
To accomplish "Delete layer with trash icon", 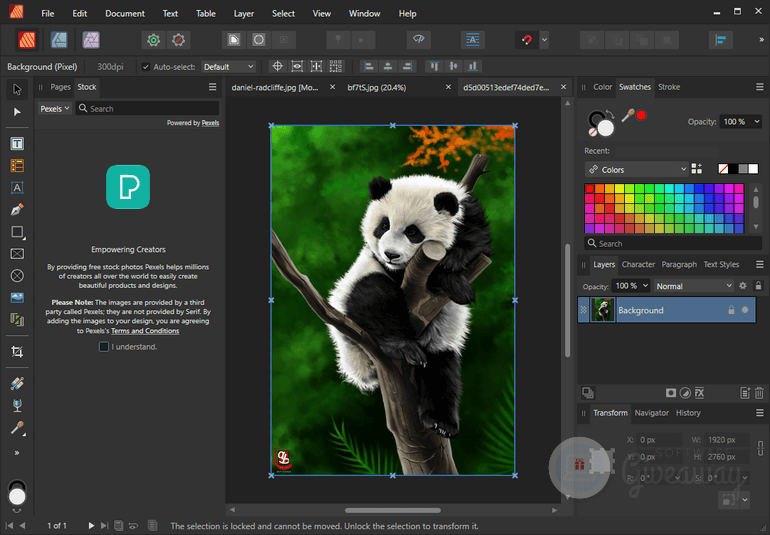I will click(759, 393).
